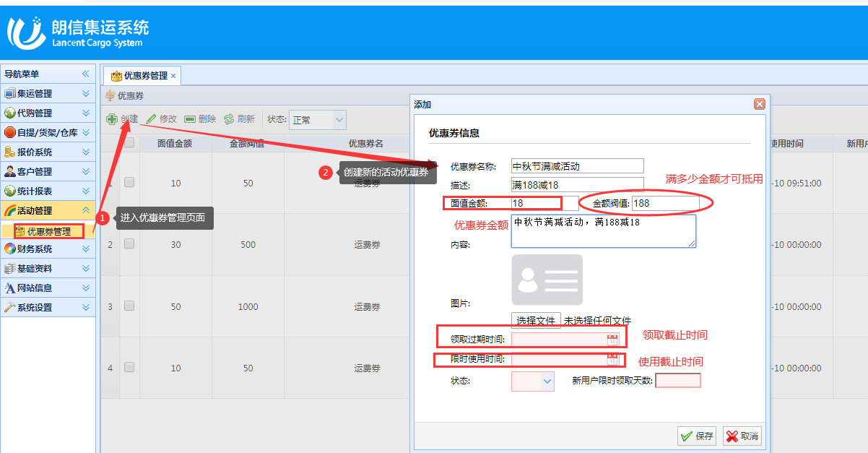Click the 基础资料 icon
Viewport: 868px width, 453px height.
coord(10,268)
